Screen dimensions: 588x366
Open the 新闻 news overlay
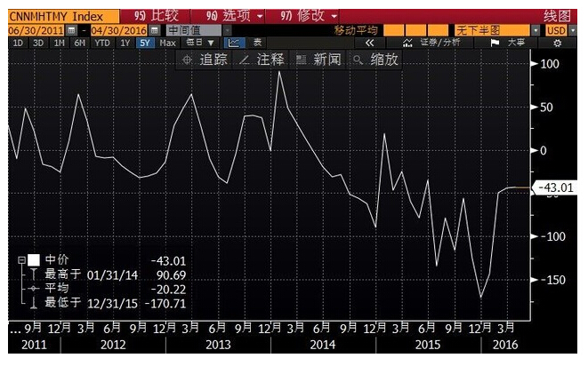tap(318, 60)
